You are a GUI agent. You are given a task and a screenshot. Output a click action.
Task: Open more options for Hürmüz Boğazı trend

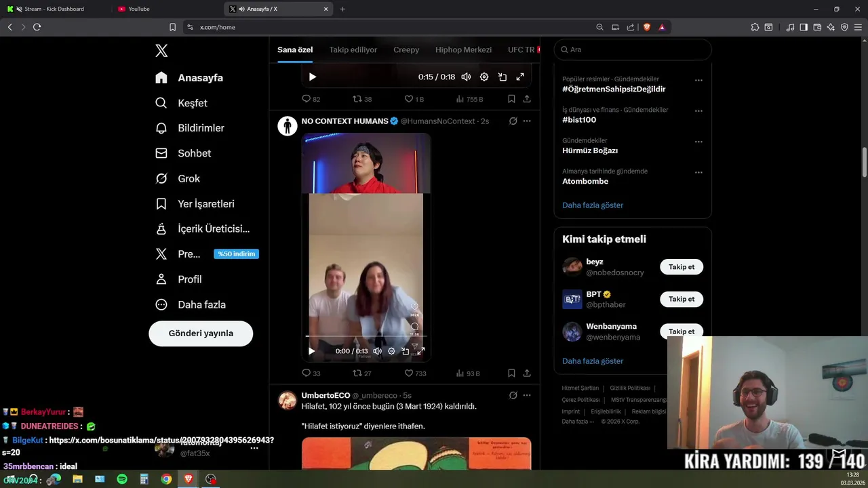[x=698, y=142]
